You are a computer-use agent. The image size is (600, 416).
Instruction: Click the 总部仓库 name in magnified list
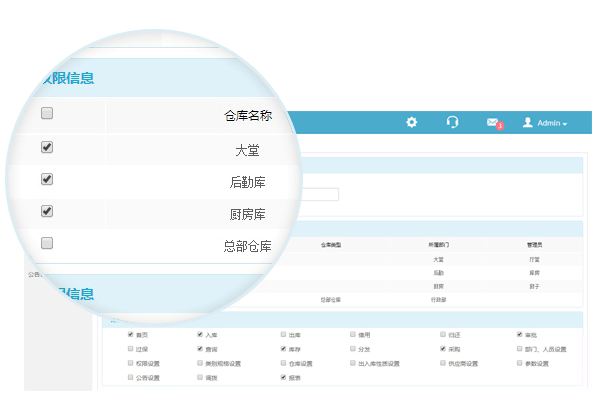[248, 246]
